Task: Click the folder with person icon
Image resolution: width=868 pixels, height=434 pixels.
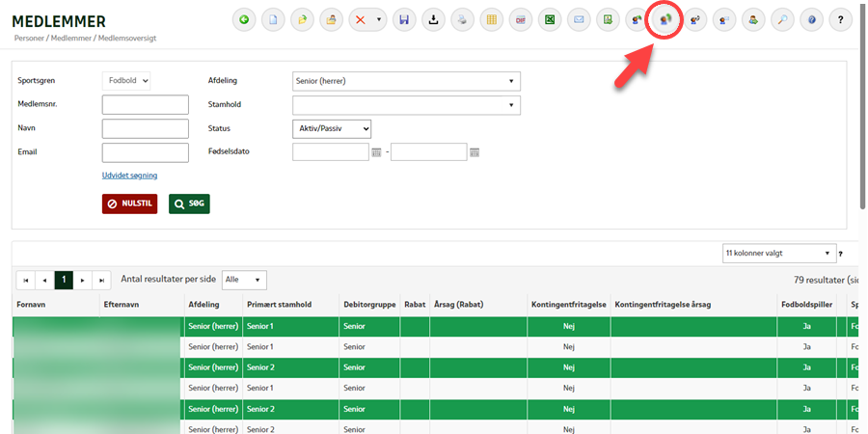Action: [x=331, y=20]
